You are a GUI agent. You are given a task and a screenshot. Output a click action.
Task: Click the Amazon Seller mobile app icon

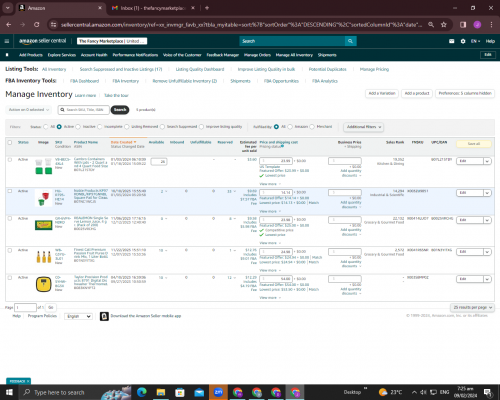pyautogui.click(x=104, y=316)
